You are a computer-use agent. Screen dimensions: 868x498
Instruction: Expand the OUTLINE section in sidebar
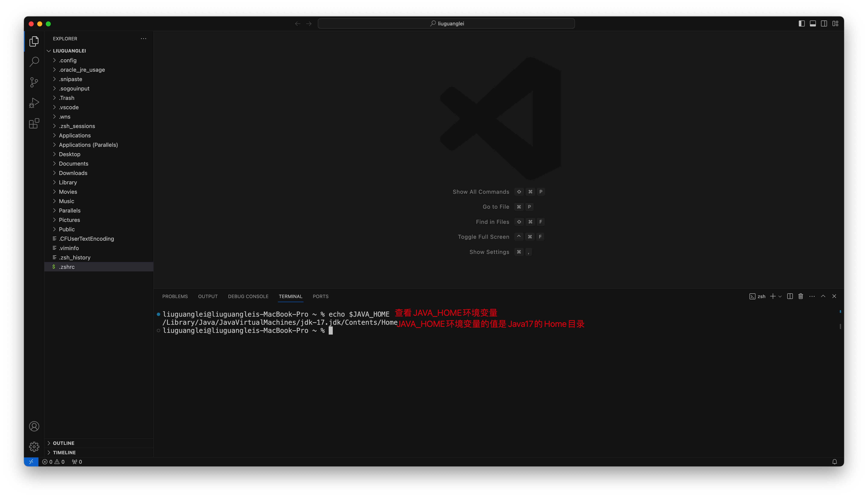point(64,443)
